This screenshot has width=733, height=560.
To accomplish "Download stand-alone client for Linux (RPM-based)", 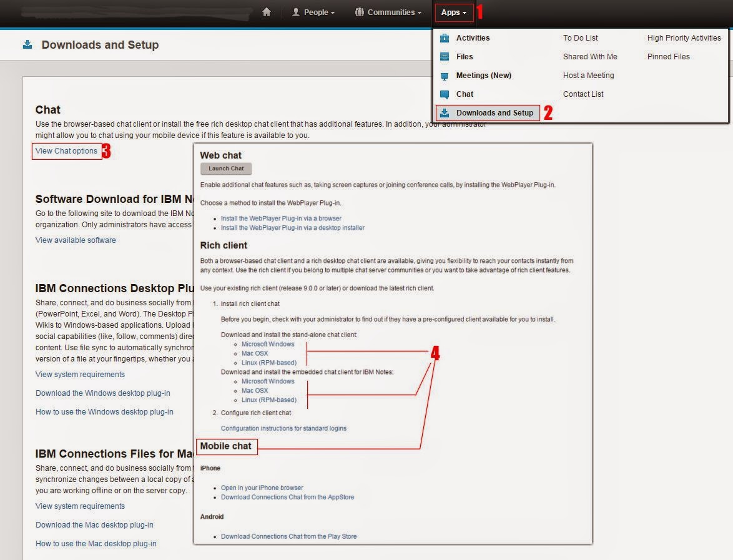I will point(269,363).
